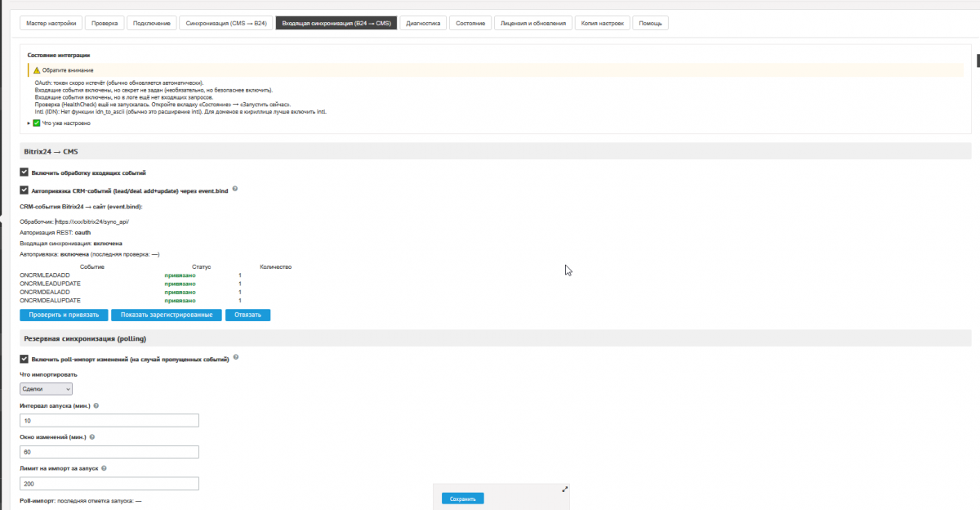
Task: Click help icon next to 'Интервал запуска (мин.)'
Action: pos(96,405)
